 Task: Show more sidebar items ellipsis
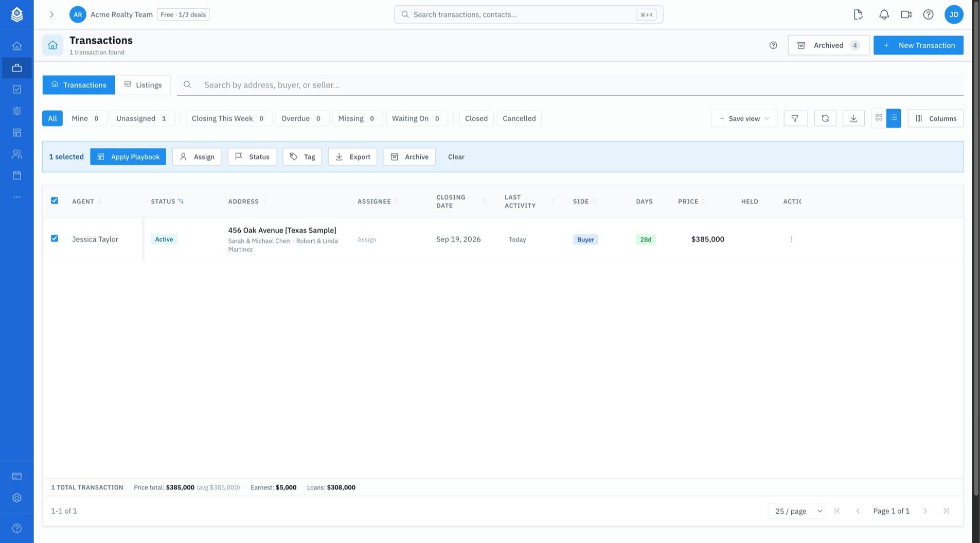(x=17, y=197)
